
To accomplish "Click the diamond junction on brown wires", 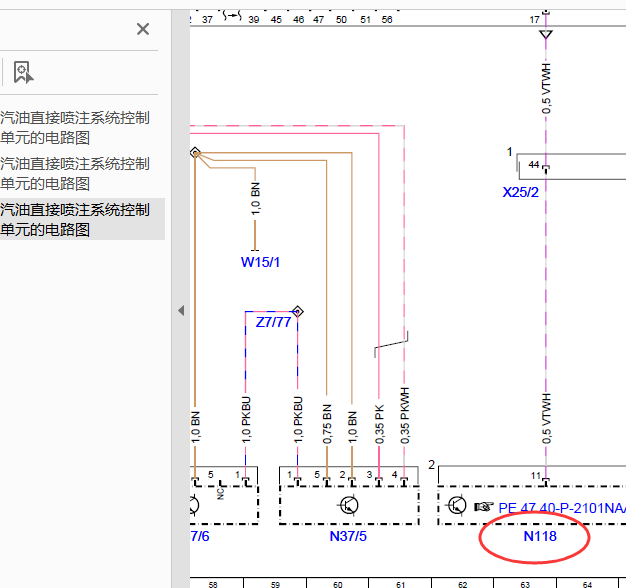I will click(195, 152).
